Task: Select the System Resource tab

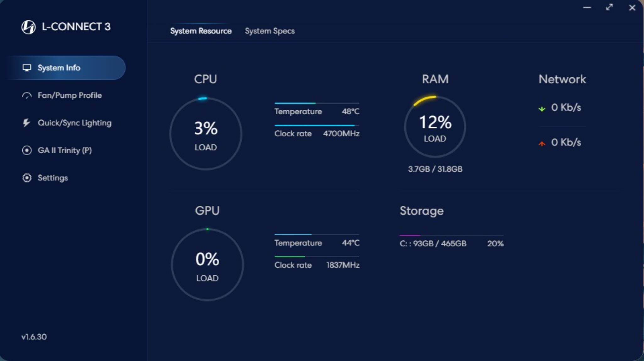Action: pyautogui.click(x=201, y=31)
